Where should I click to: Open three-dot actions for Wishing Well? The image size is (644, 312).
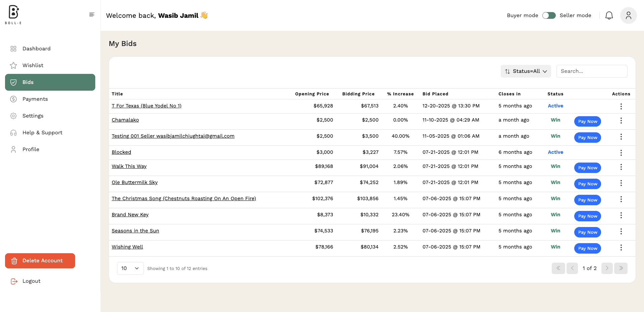pos(621,248)
